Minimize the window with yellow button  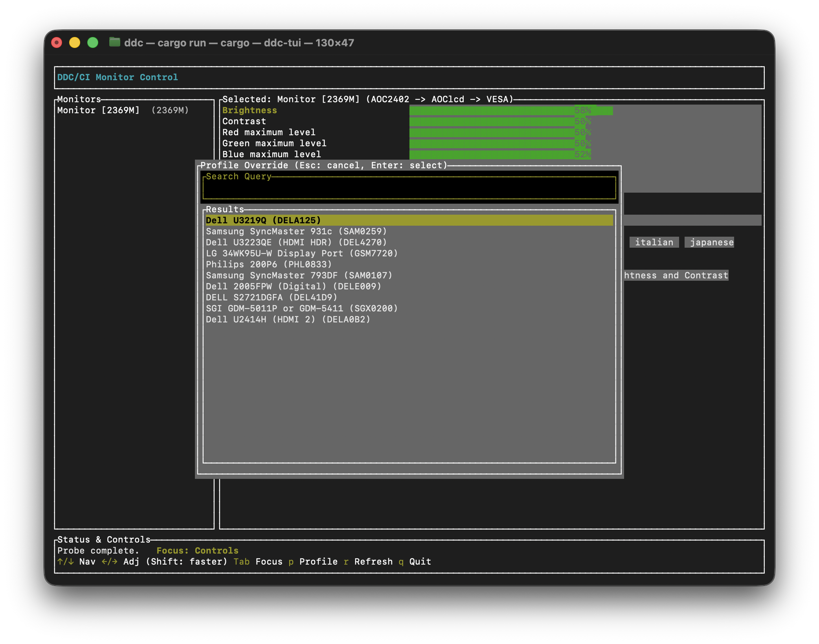(x=75, y=42)
